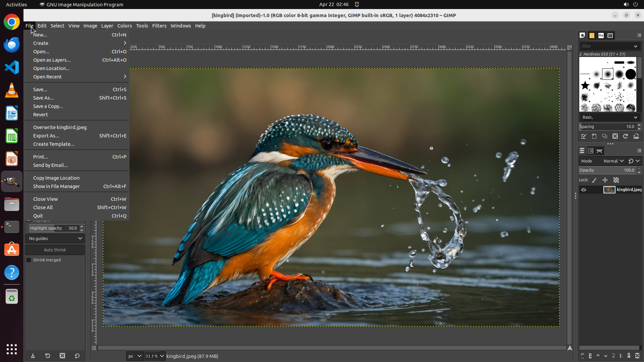Enable the Shrink merged checkbox
The image size is (644, 362).
pos(29,260)
